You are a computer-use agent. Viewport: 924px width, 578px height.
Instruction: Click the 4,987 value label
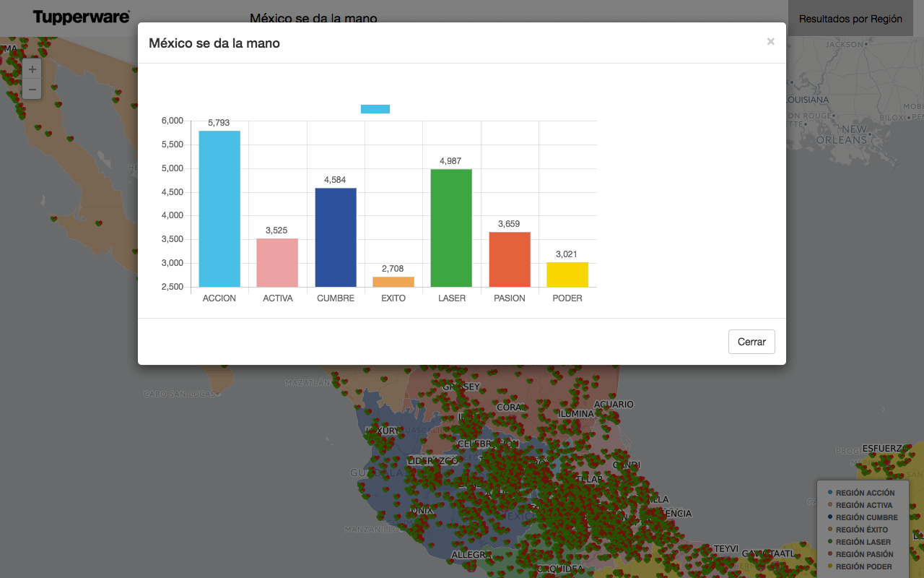[x=451, y=161]
